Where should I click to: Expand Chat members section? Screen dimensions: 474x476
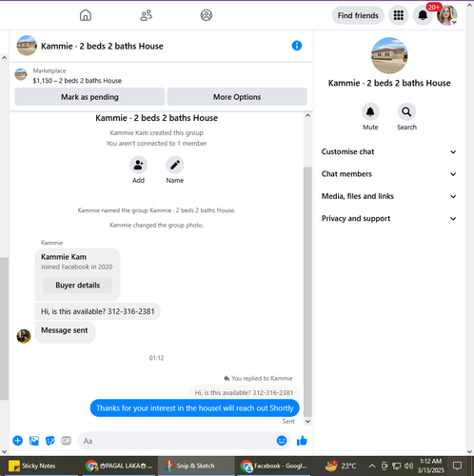click(x=389, y=174)
